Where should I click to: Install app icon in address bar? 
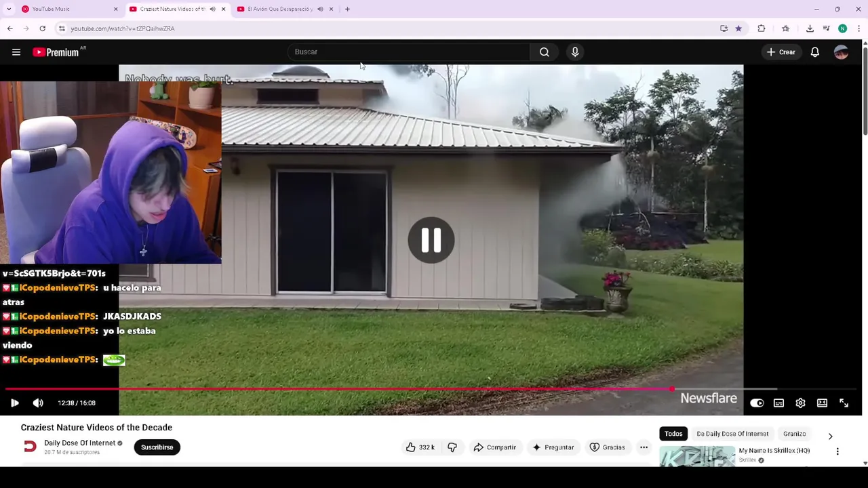click(x=724, y=28)
